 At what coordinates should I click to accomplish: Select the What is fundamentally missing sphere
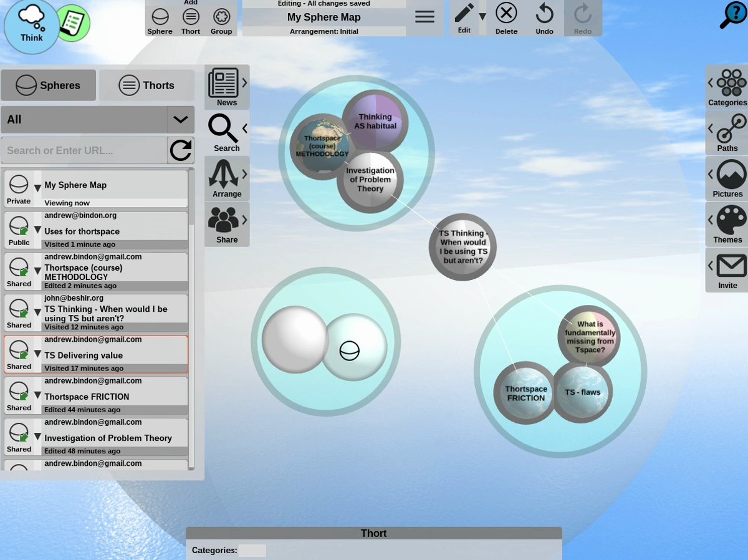tap(589, 337)
